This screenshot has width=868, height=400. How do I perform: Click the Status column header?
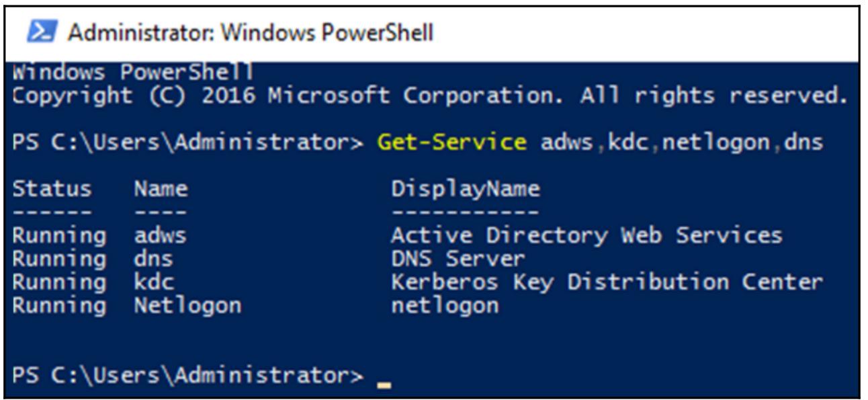point(52,189)
